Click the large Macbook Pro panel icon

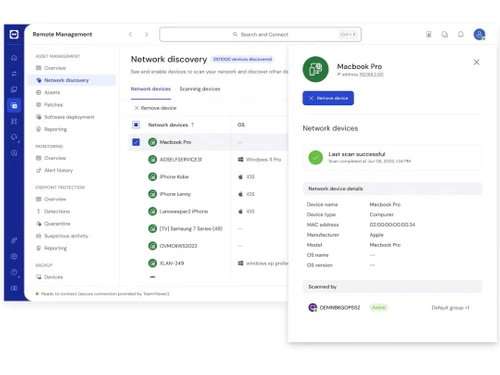tap(315, 69)
